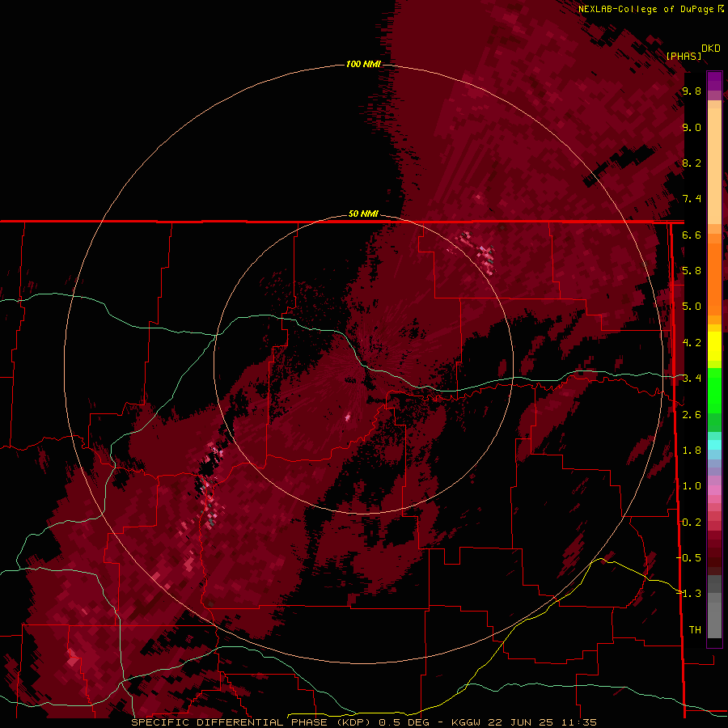The width and height of the screenshot is (728, 728).
Task: Click the 1.0 legend scale value
Action: tap(692, 487)
